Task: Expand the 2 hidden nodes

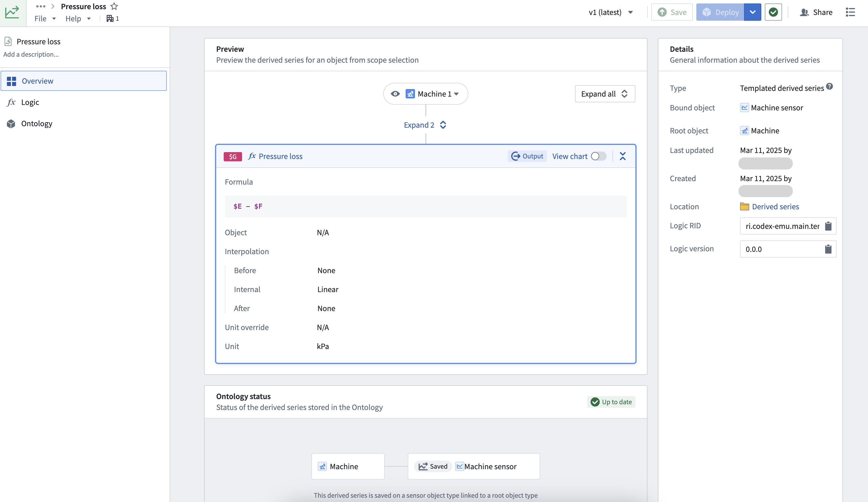Action: coord(425,125)
